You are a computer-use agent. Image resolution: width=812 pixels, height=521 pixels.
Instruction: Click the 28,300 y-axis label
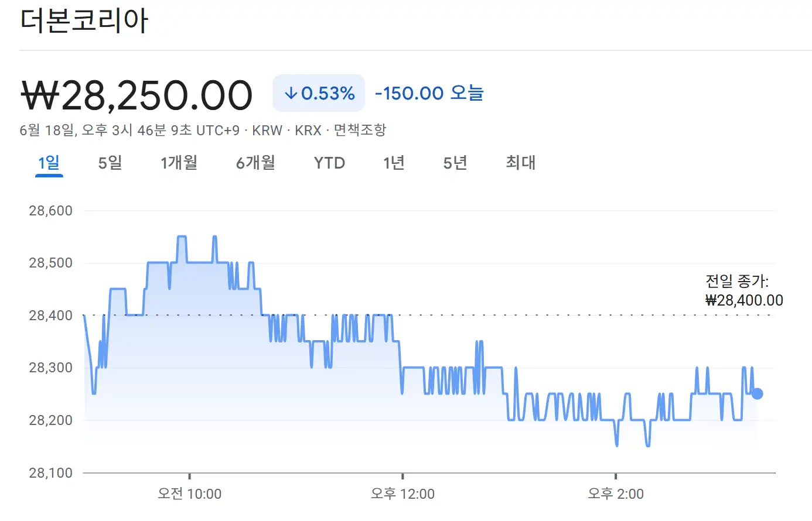[51, 368]
